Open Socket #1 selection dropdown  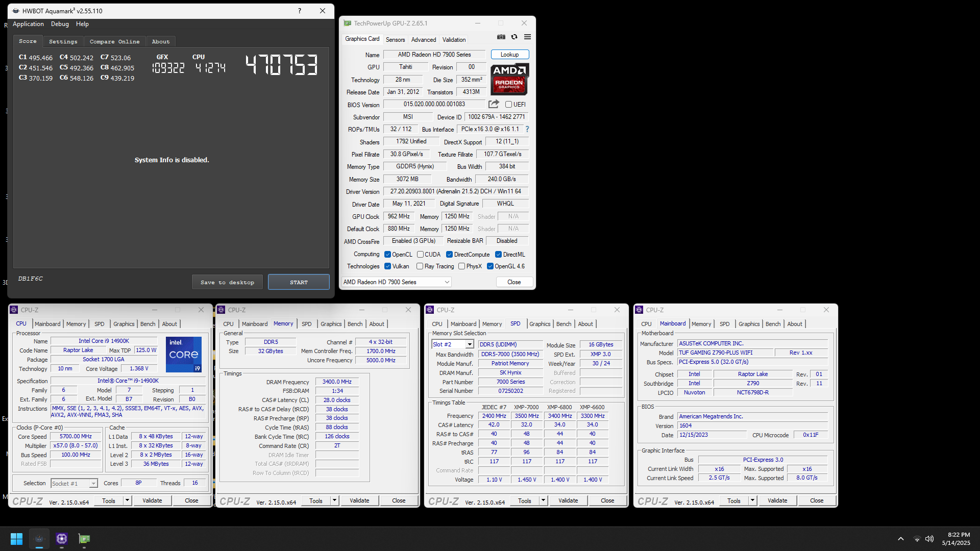(74, 483)
